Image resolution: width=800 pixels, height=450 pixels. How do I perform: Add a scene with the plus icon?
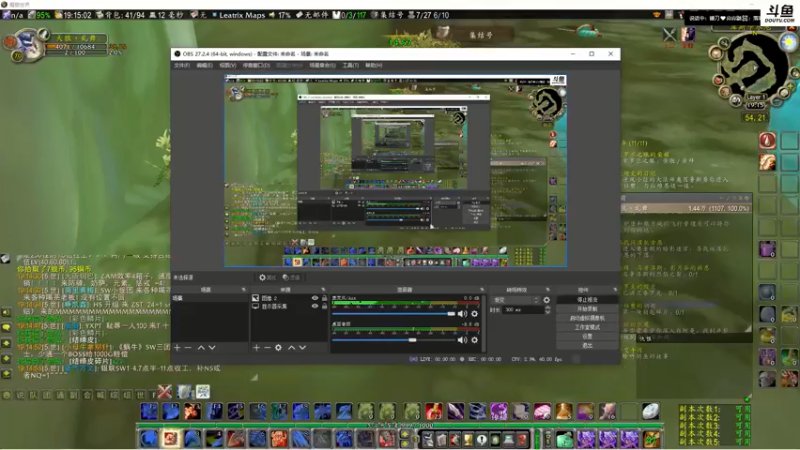177,347
